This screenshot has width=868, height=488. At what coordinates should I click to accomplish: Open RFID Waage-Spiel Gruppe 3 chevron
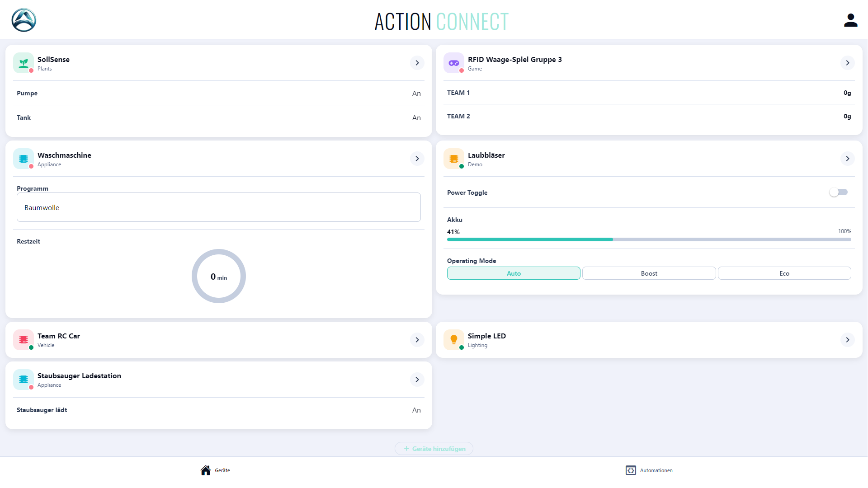pyautogui.click(x=847, y=63)
